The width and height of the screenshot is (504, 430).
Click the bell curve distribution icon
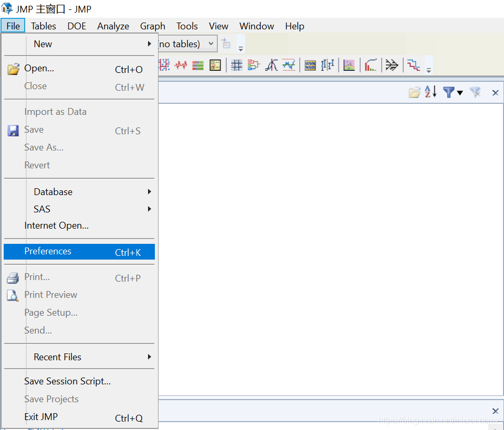(x=271, y=65)
